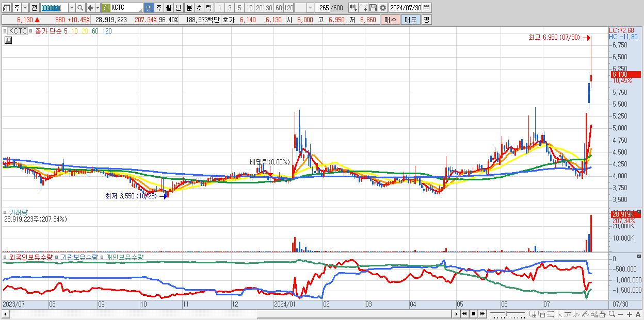Click the chart compare/add indicator icon
The width and height of the screenshot is (644, 320).
[x=353, y=8]
